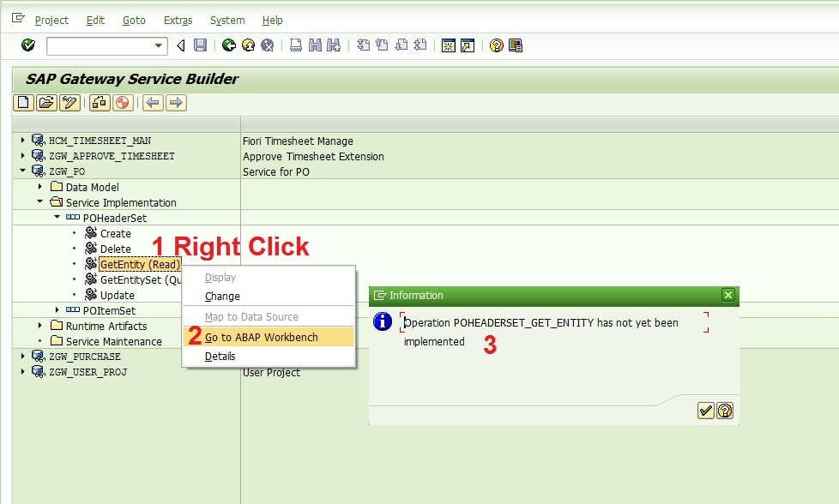Image resolution: width=839 pixels, height=504 pixels.
Task: Click the Information dialog title icon
Action: click(x=380, y=296)
